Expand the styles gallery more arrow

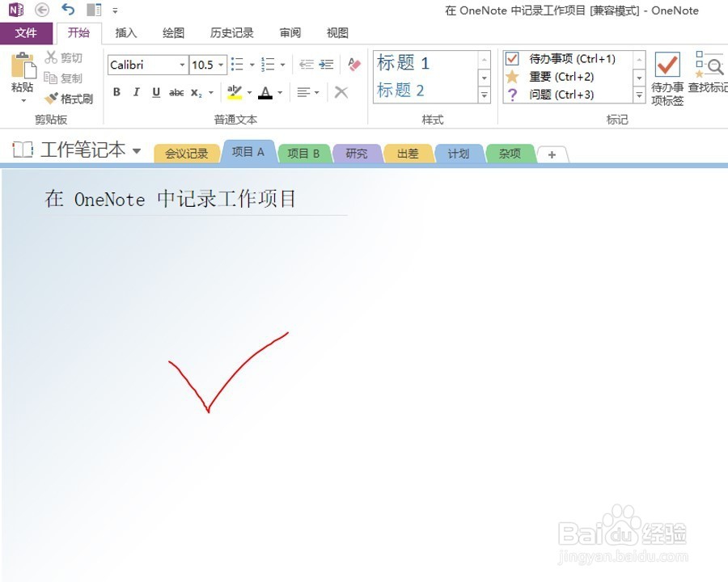(x=484, y=95)
